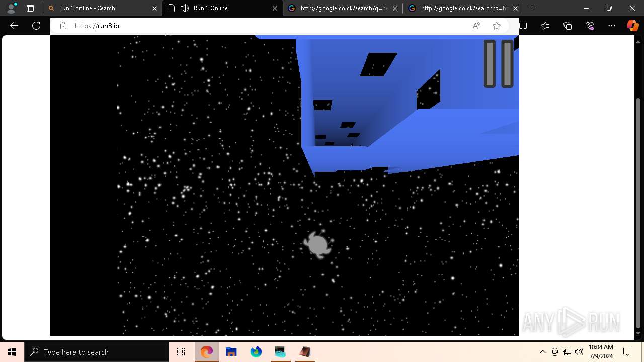
Task: Add this page to favorites
Action: pos(497,26)
